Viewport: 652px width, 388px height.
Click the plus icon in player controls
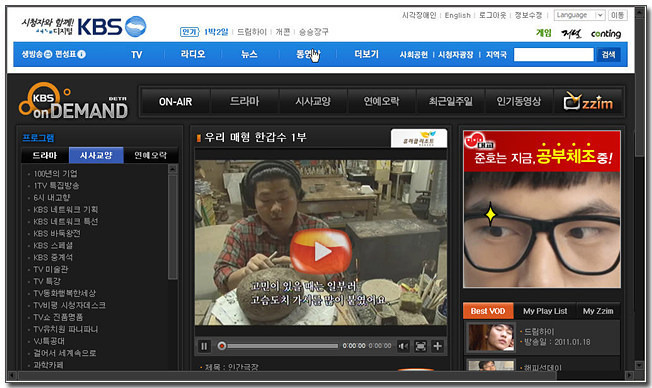pyautogui.click(x=437, y=346)
